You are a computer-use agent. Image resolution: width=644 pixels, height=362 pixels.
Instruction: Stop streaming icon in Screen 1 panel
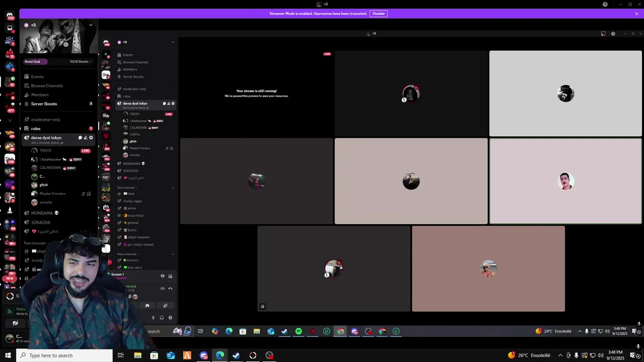163,276
